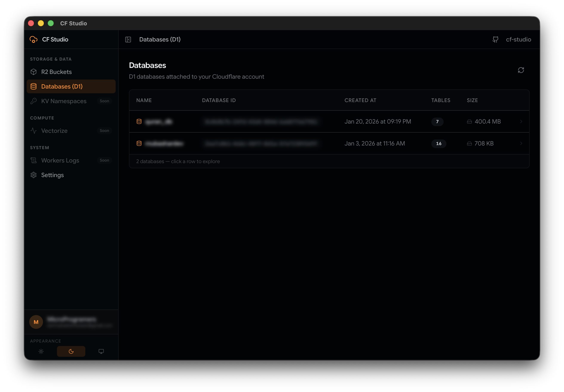Screen dimensions: 564x392
Task: Open the cf-studio repository link
Action: tap(518, 40)
